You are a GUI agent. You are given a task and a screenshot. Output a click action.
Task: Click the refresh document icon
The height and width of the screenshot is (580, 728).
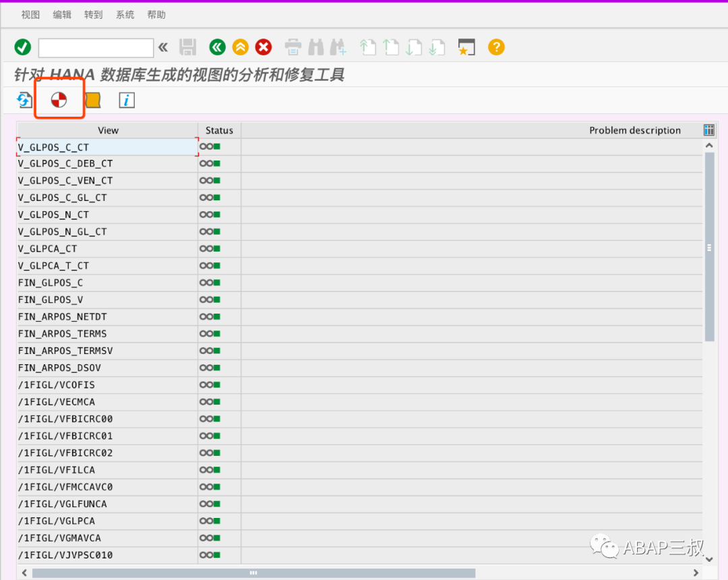pos(25,100)
